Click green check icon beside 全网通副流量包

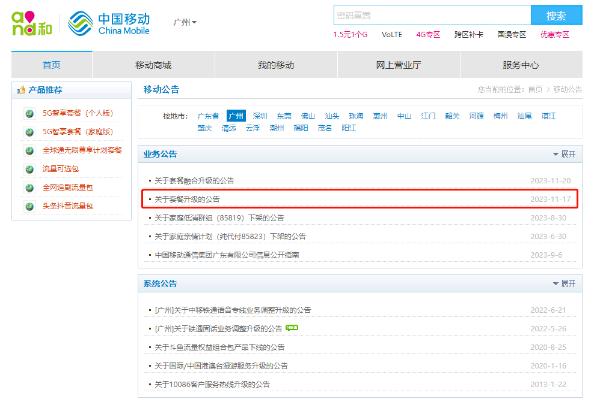click(29, 187)
